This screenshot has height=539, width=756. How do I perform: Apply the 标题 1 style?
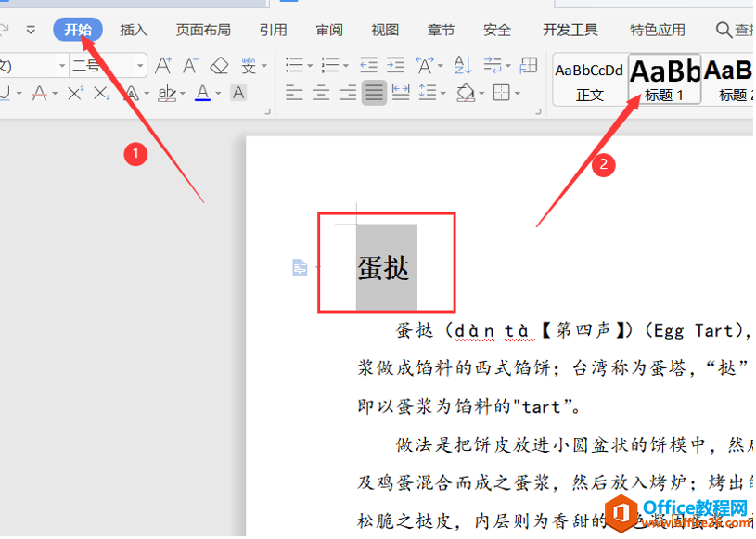(x=664, y=80)
